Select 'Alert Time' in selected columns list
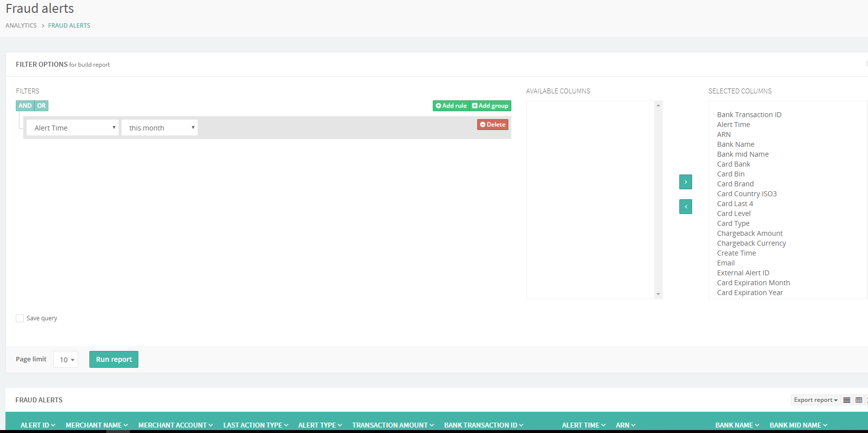 (734, 125)
